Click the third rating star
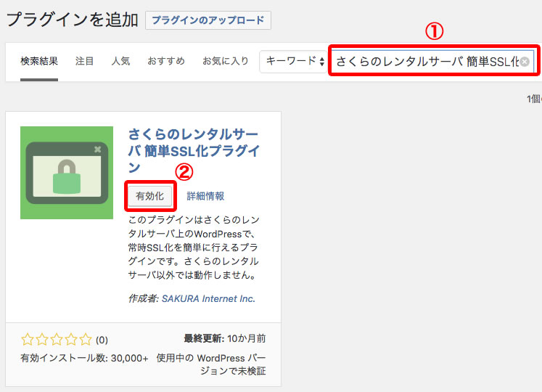This screenshot has height=392, width=542. tap(57, 339)
